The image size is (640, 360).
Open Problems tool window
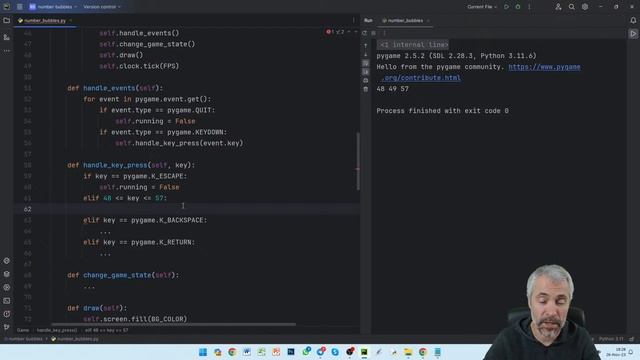(7, 314)
